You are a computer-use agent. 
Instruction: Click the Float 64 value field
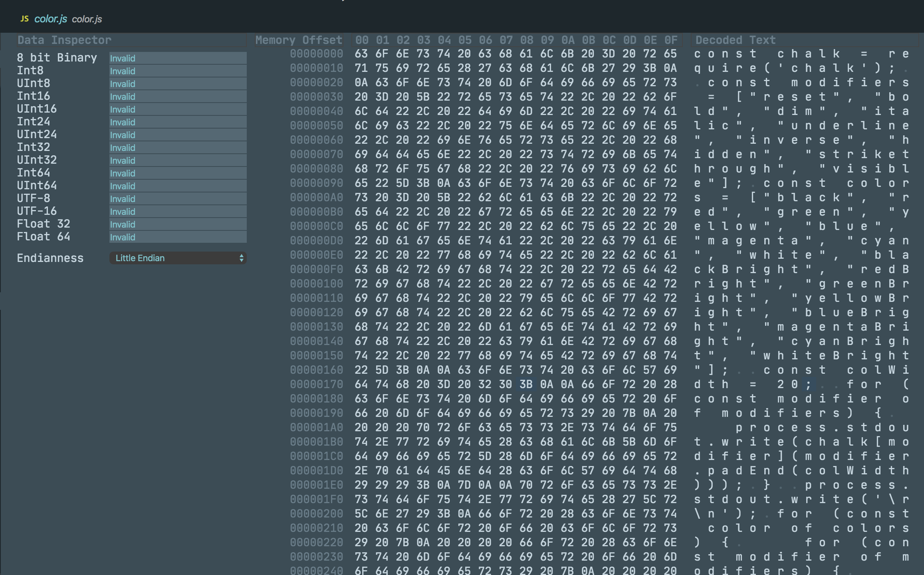[x=178, y=237]
